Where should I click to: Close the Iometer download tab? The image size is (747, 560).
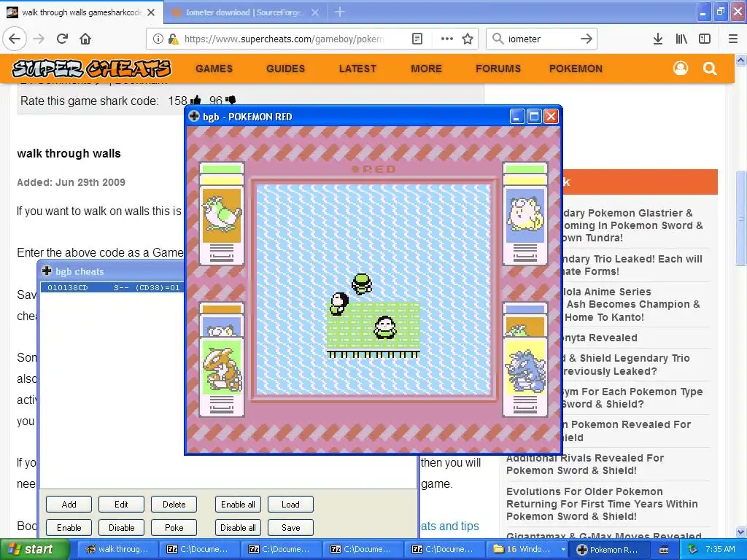(315, 12)
